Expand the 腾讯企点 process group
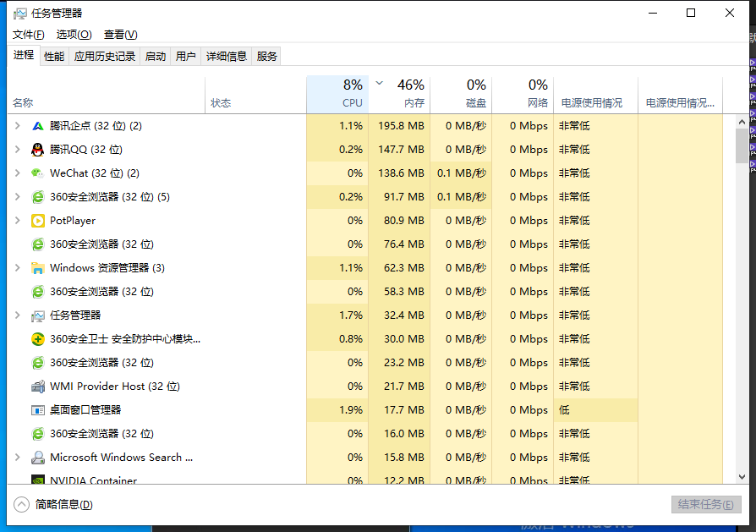756x532 pixels. tap(18, 125)
